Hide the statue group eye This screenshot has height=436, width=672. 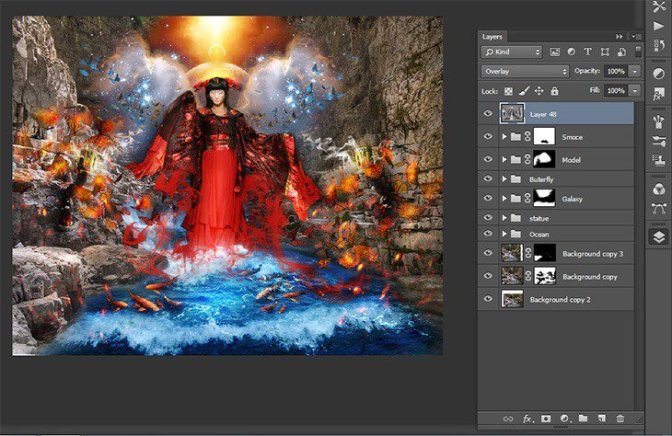click(x=488, y=218)
